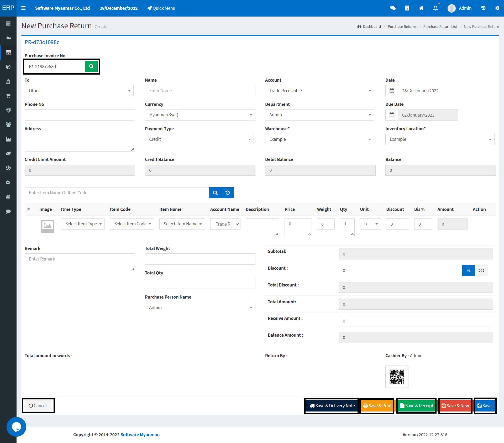The image size is (504, 443).
Task: Open the factory industry sidebar icon
Action: pos(8,139)
